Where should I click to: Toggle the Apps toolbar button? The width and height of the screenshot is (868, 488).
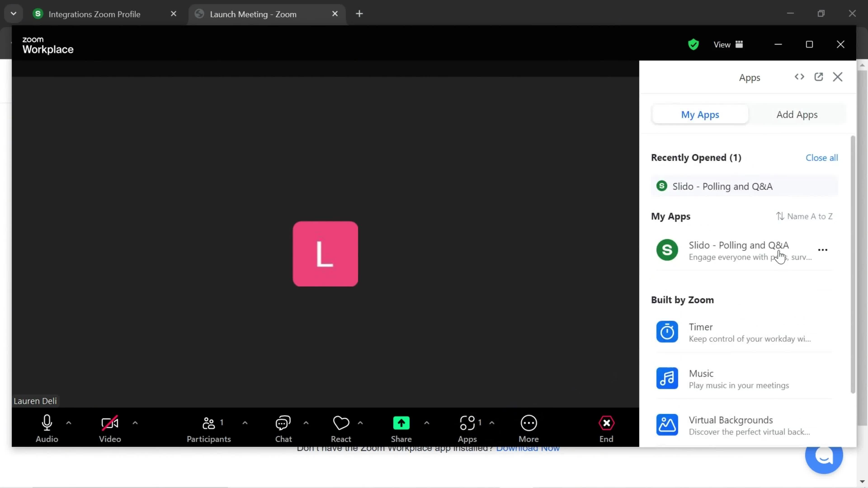click(468, 428)
